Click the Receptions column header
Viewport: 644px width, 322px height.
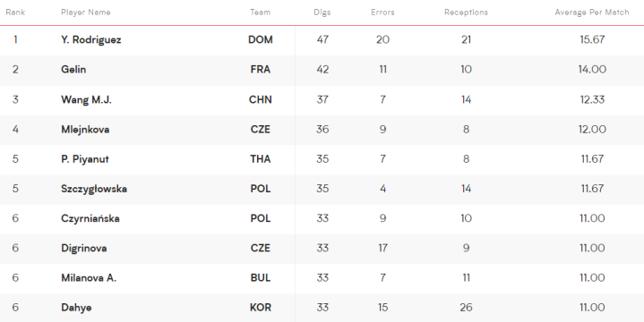(x=466, y=13)
